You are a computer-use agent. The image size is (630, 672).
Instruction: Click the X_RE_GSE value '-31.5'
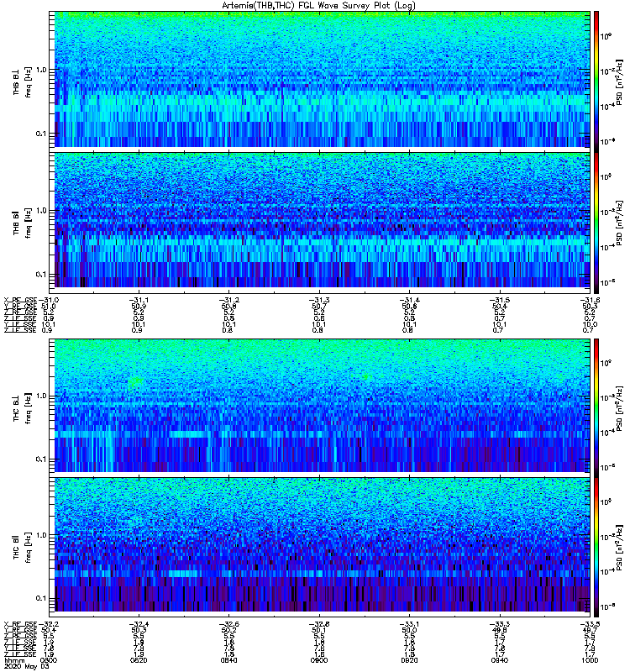[499, 300]
